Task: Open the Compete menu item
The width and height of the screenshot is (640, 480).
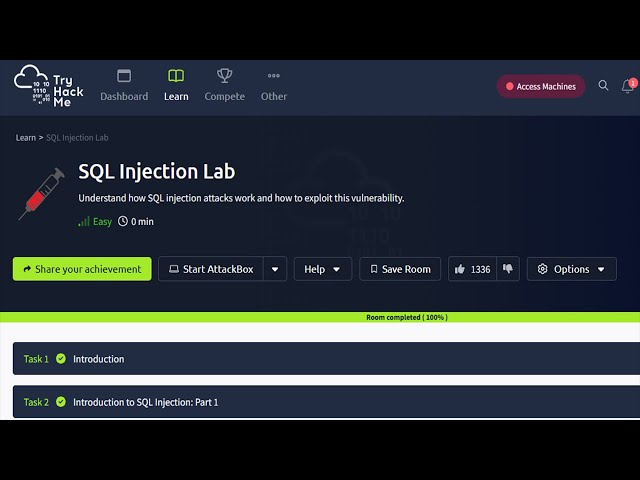Action: tap(224, 86)
